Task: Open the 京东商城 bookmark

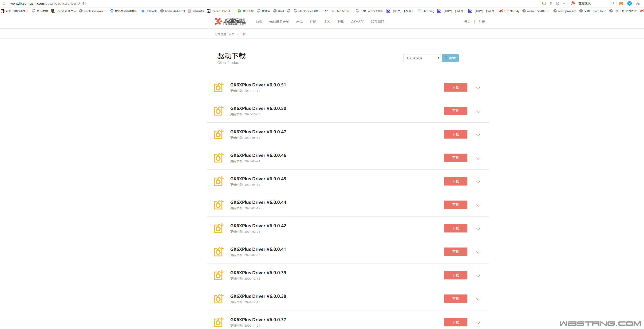Action: pyautogui.click(x=40, y=11)
